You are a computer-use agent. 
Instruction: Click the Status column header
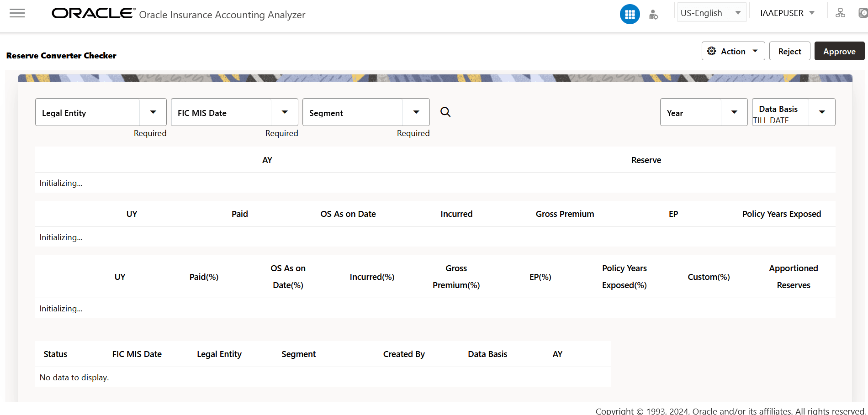[55, 353]
